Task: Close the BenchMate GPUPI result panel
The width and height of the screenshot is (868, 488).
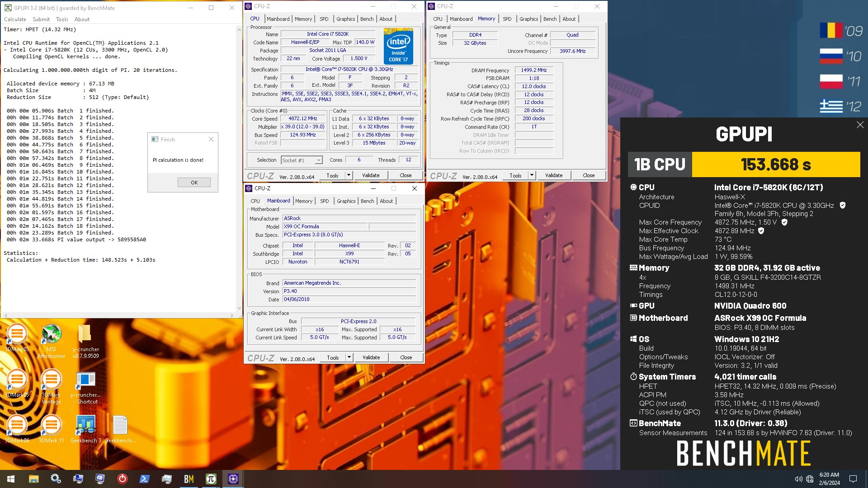Action: tap(860, 125)
